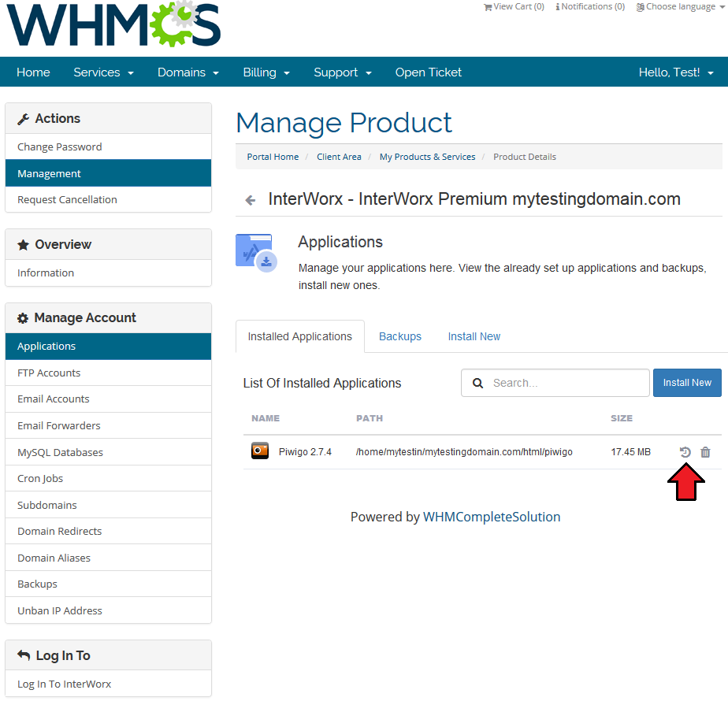728x701 pixels.
Task: Open Subdomains
Action: point(108,505)
